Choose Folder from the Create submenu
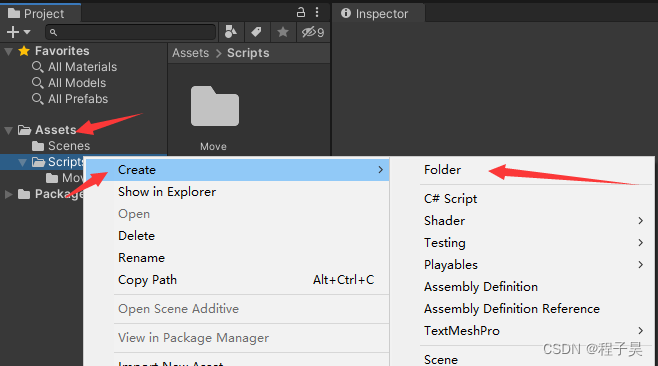 [442, 170]
